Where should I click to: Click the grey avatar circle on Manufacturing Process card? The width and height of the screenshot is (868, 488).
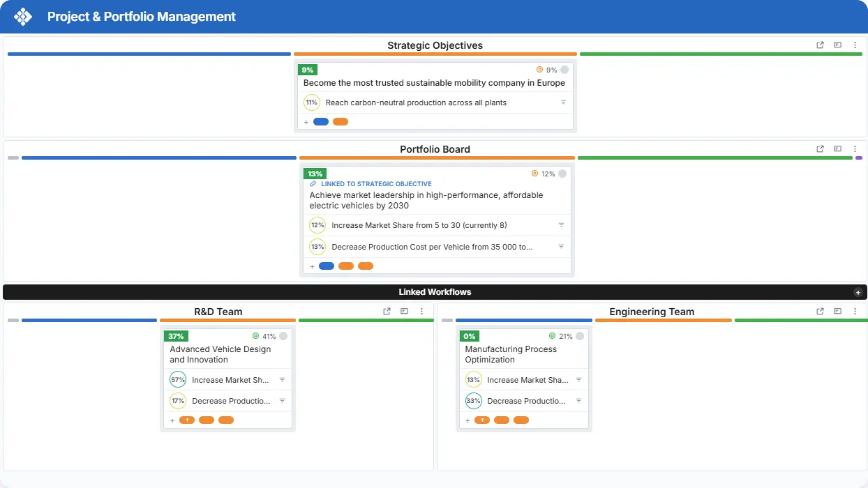click(x=580, y=336)
